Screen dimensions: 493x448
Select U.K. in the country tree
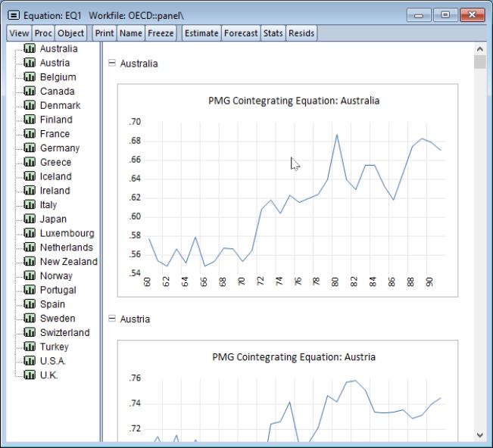[x=48, y=375]
